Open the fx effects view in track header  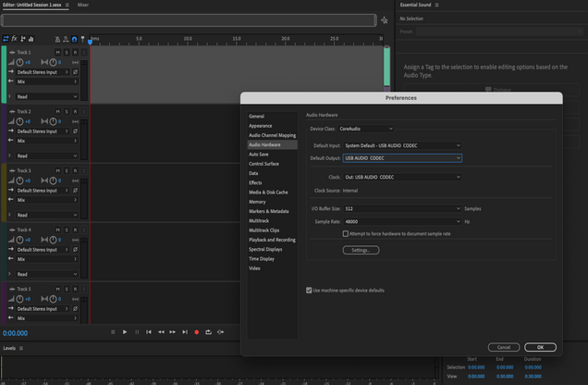click(14, 39)
